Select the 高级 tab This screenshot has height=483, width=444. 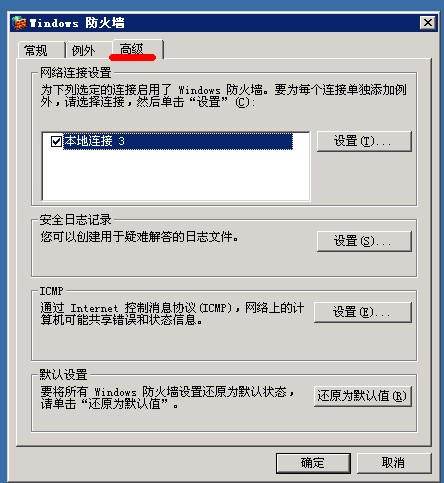coord(132,49)
